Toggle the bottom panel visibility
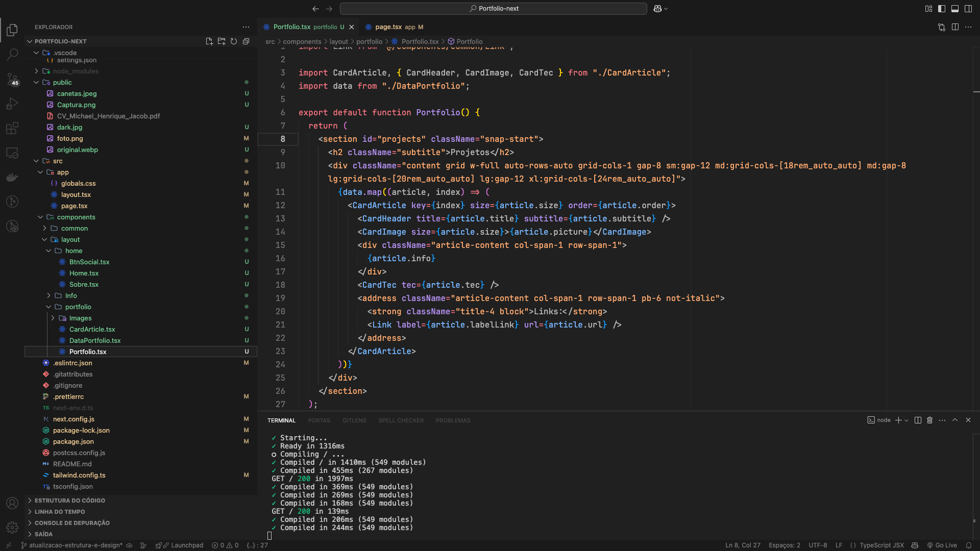Viewport: 980px width, 551px height. point(955,9)
